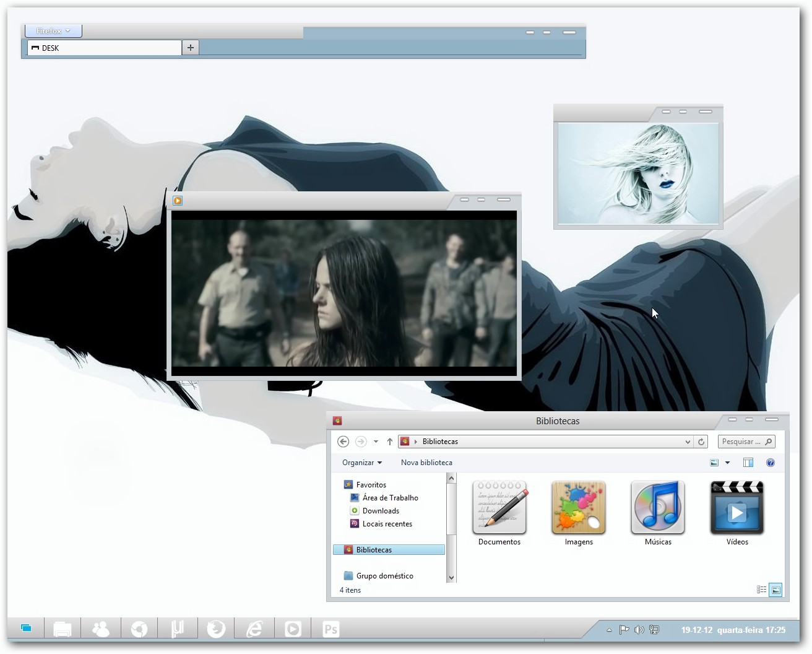Select the DESK tab in Firefox
The width and height of the screenshot is (812, 654).
(104, 48)
